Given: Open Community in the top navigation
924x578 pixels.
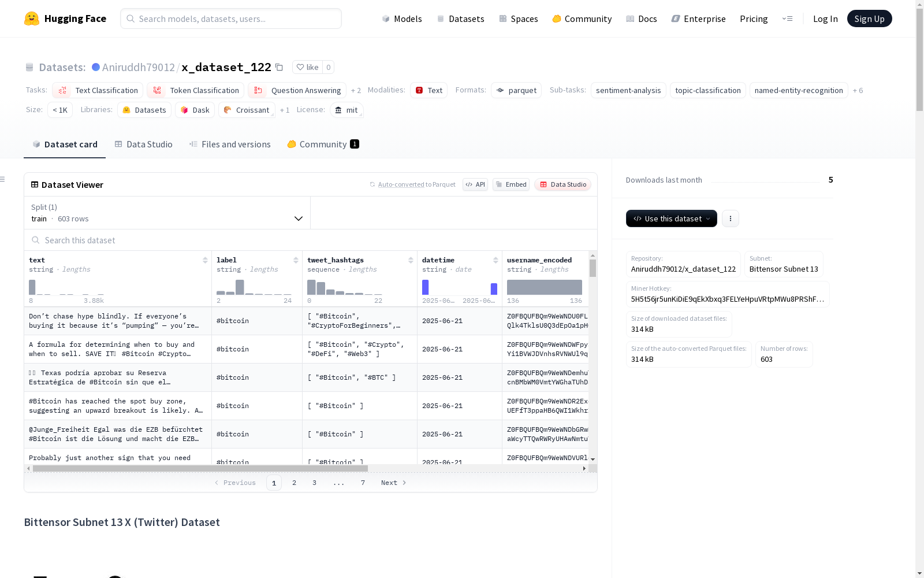Looking at the screenshot, I should click(582, 18).
